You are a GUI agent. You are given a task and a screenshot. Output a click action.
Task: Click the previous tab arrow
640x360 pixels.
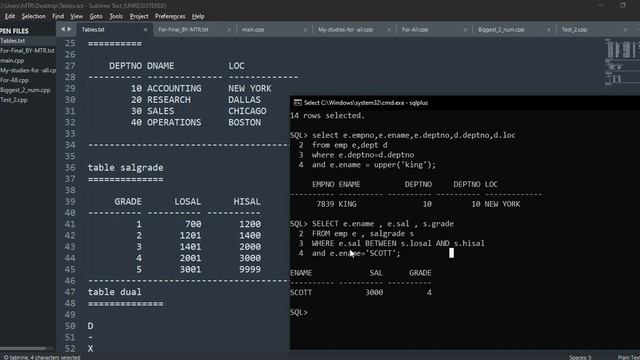pos(62,29)
